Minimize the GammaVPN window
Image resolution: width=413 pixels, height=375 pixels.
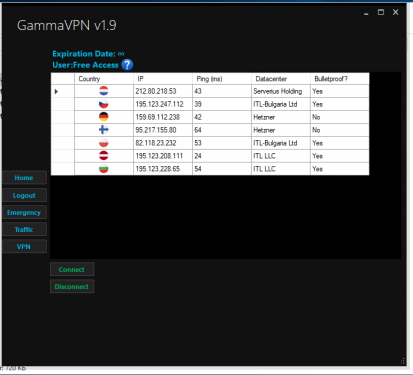pos(366,13)
